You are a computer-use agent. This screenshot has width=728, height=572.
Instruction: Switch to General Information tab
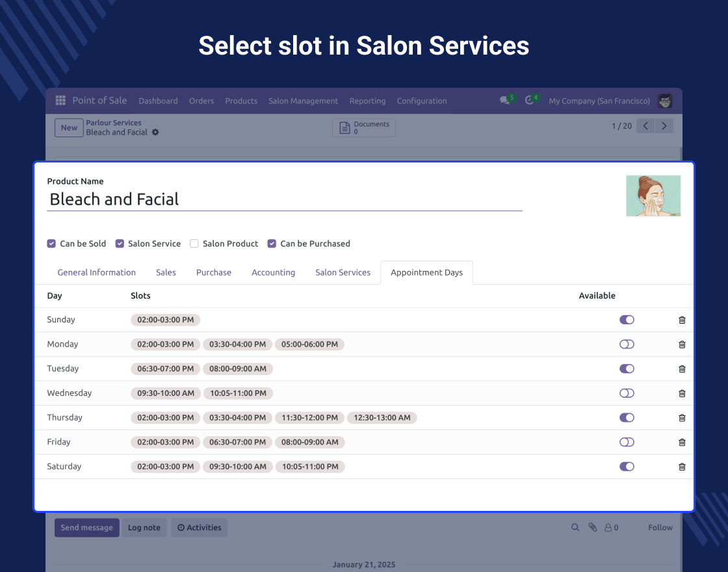coord(97,272)
